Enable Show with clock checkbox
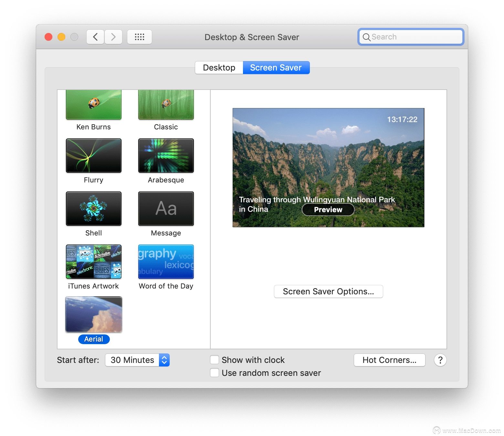The image size is (504, 436). click(215, 360)
